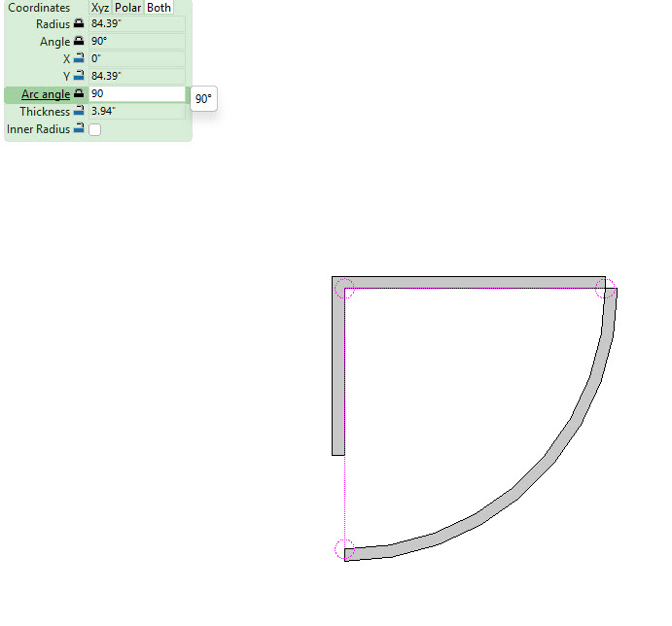
Task: Select the horizontal top wall
Action: pyautogui.click(x=469, y=282)
